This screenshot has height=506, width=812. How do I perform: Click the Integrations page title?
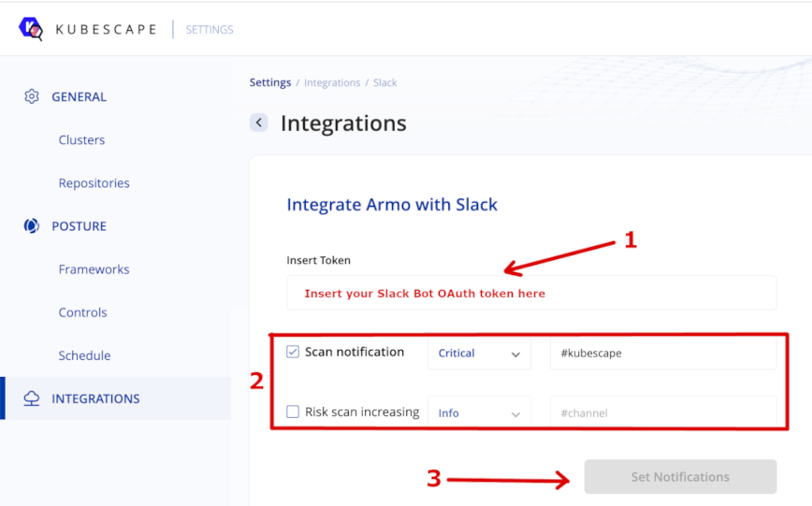pos(343,123)
